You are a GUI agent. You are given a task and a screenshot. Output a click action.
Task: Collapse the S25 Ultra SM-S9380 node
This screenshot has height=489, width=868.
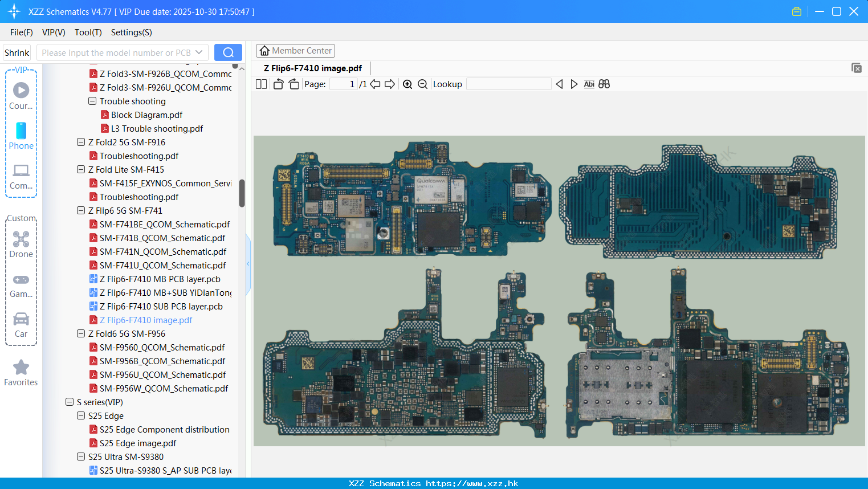click(81, 457)
